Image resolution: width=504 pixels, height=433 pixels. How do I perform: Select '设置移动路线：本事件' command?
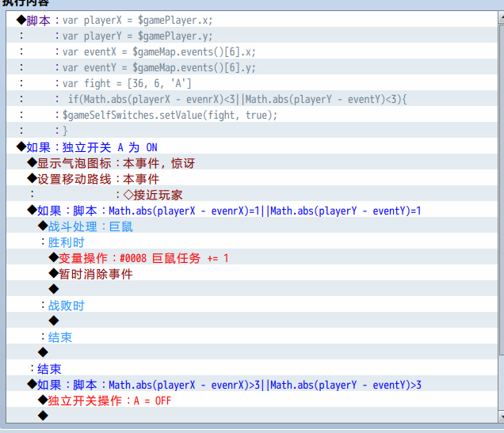[x=252, y=178]
